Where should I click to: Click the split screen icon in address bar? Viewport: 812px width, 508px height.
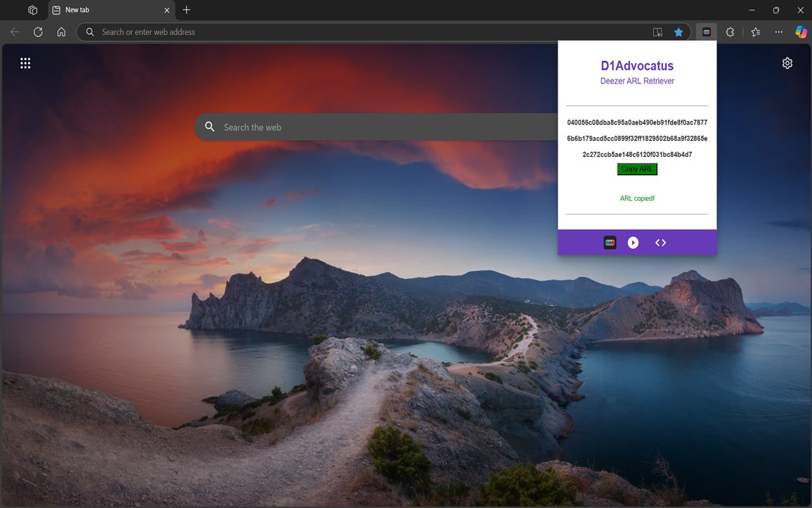coord(658,32)
